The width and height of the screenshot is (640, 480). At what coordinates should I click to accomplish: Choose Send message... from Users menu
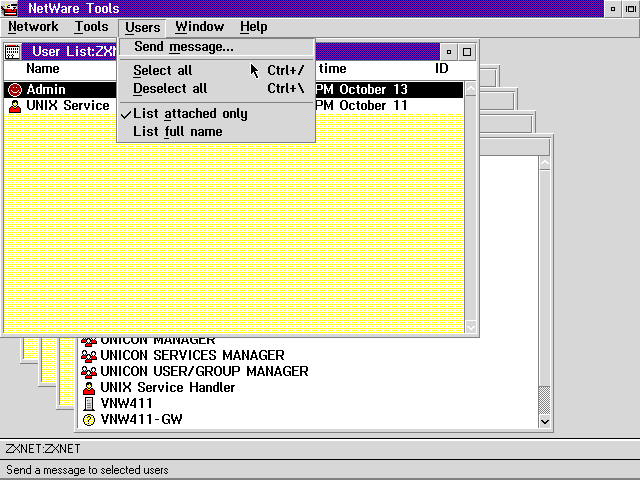(216, 47)
